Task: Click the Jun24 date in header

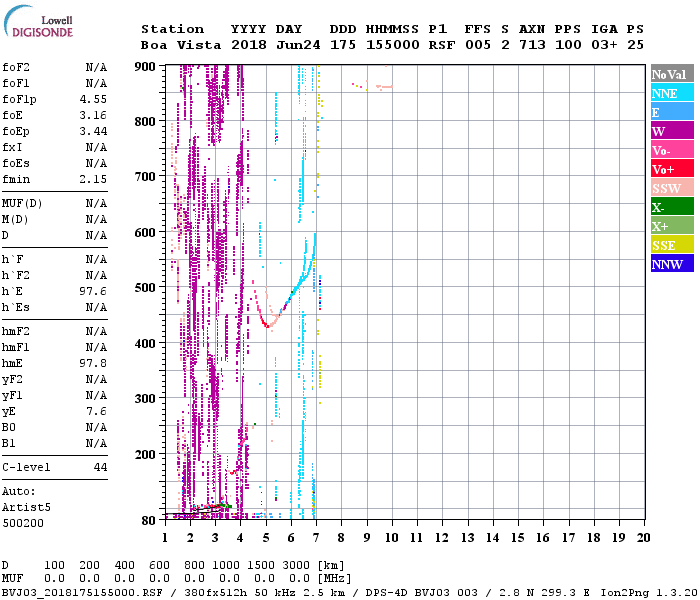Action: pyautogui.click(x=298, y=45)
